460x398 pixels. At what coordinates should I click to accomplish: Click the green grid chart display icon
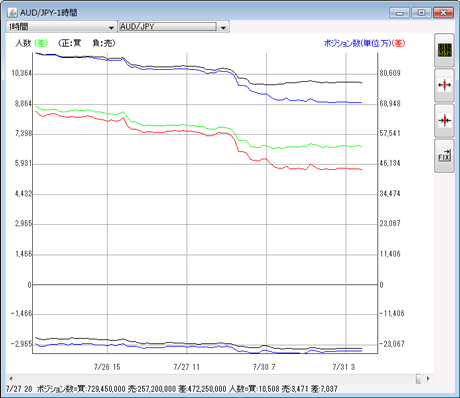(444, 50)
